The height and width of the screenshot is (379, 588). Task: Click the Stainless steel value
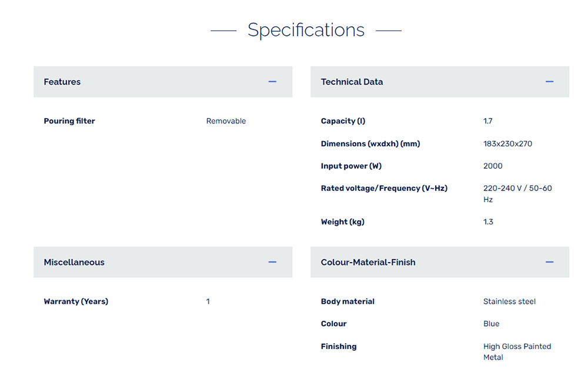point(509,301)
